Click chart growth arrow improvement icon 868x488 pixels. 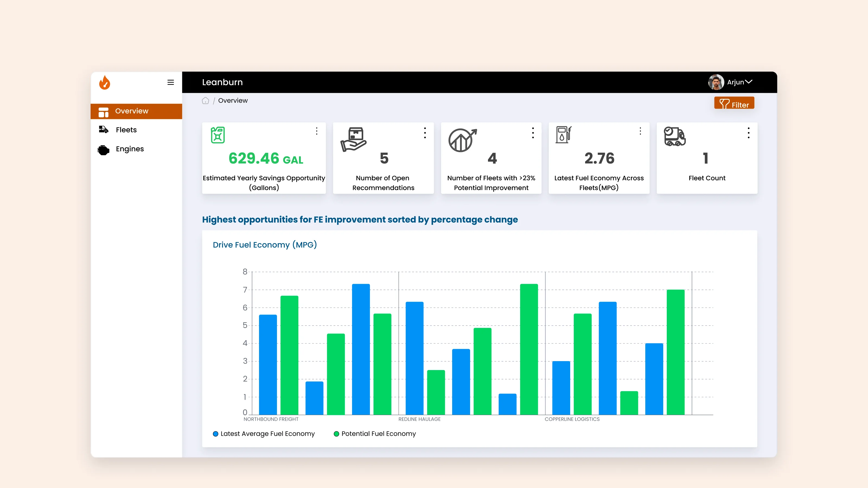click(462, 140)
